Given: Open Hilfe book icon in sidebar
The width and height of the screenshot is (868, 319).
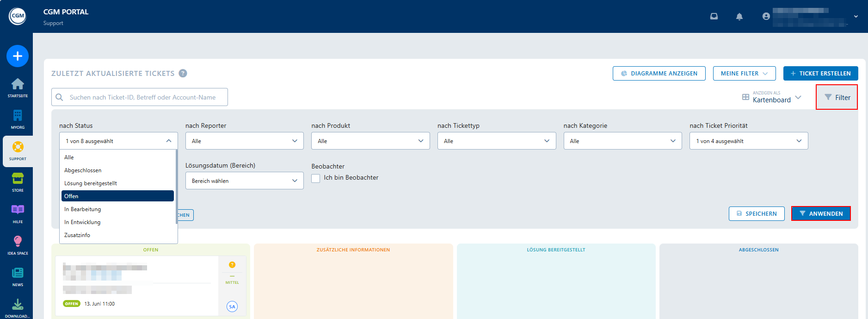Looking at the screenshot, I should tap(18, 213).
